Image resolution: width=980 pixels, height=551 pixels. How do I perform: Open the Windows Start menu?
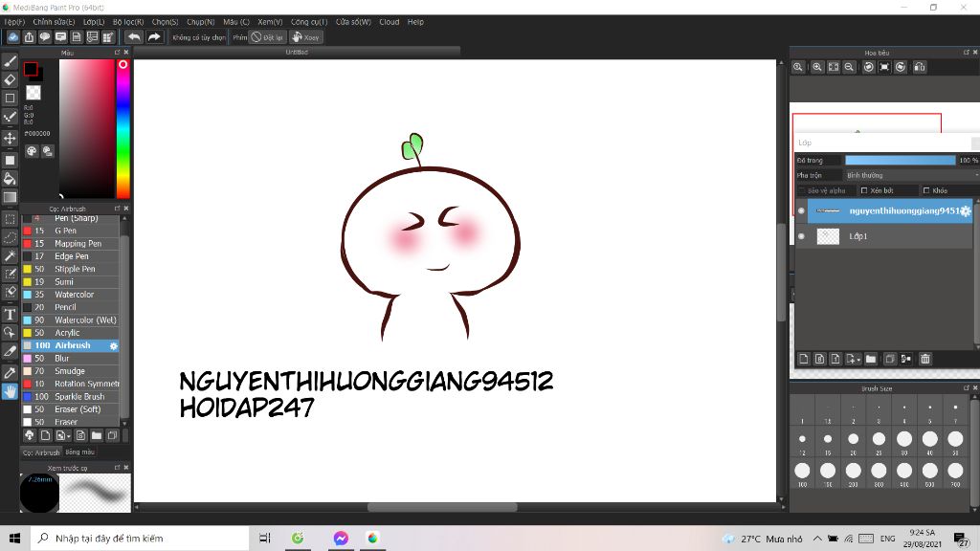point(14,538)
